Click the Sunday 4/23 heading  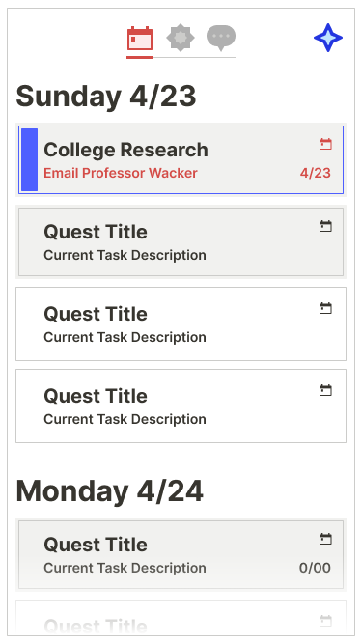pos(106,97)
